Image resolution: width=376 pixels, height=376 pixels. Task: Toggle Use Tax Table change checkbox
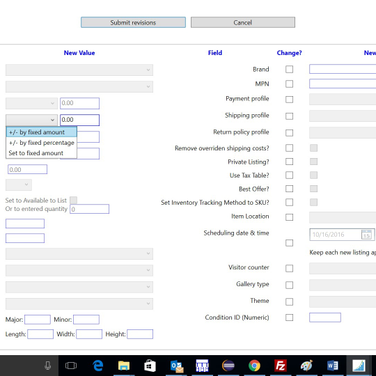click(289, 175)
